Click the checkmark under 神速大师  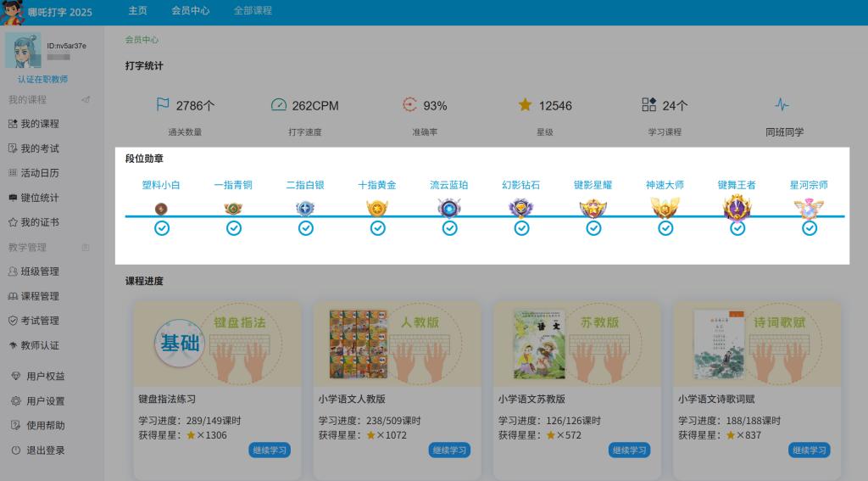(665, 228)
